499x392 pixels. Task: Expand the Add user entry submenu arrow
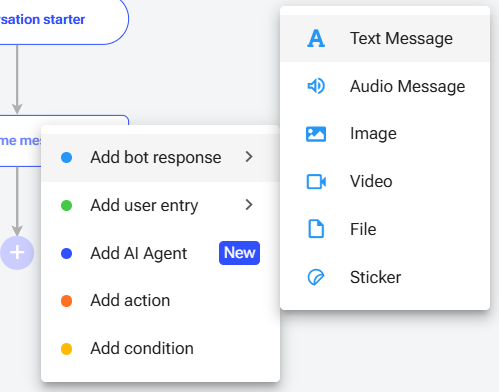pos(249,205)
